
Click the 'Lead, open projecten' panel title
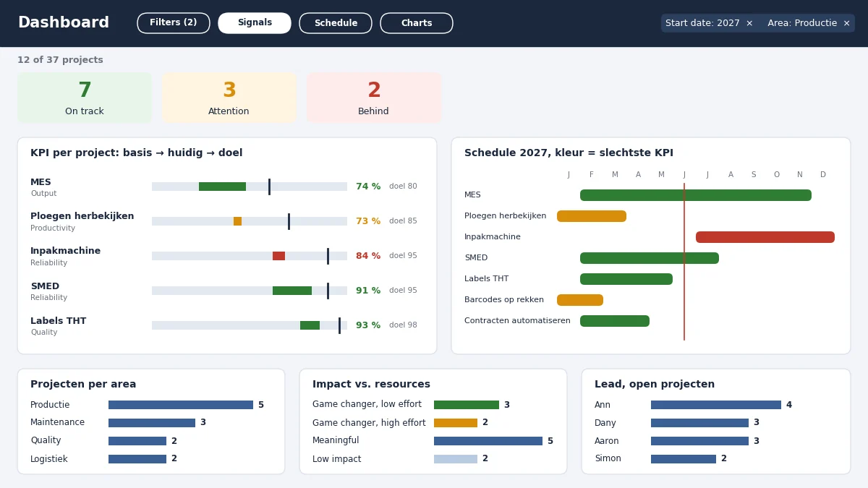click(x=655, y=385)
